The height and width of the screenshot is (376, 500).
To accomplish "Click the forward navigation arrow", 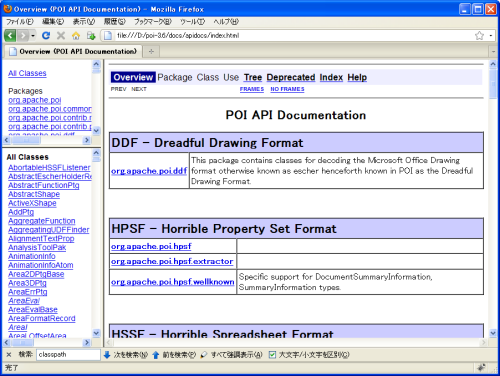I will (23, 35).
